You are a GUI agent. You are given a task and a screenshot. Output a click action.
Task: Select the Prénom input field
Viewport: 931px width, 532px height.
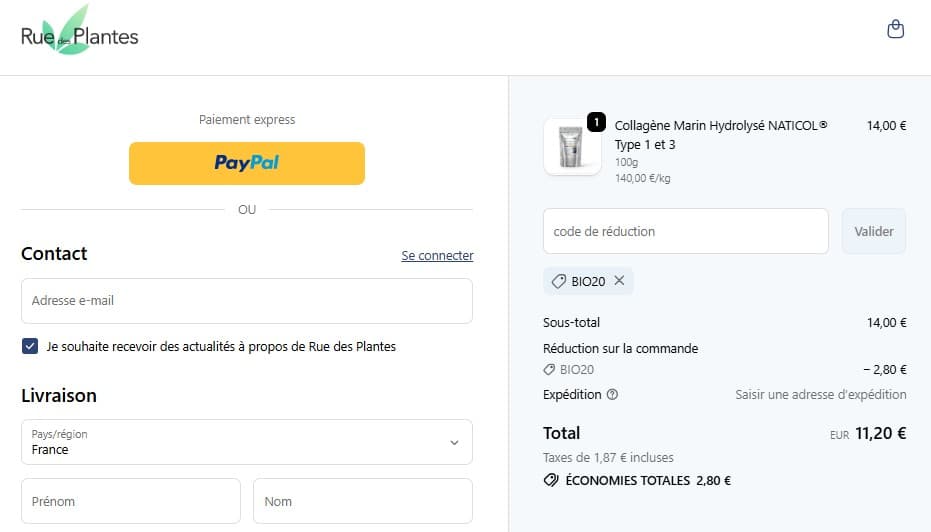pos(131,501)
